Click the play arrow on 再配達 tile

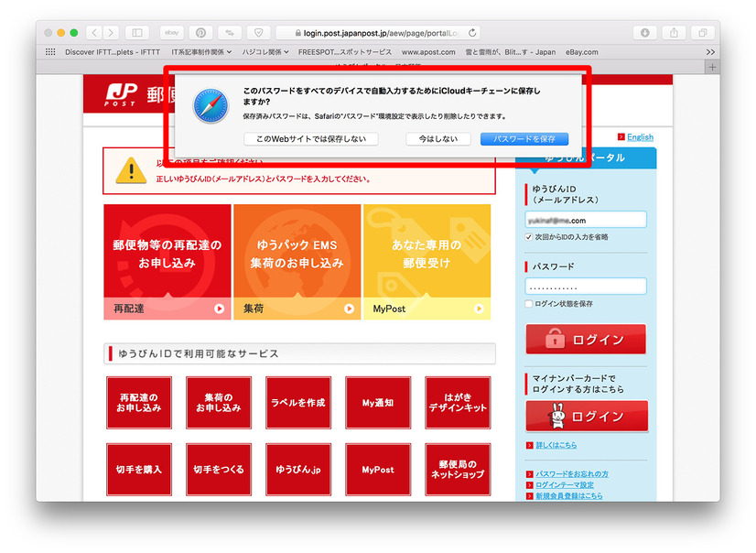pyautogui.click(x=220, y=309)
